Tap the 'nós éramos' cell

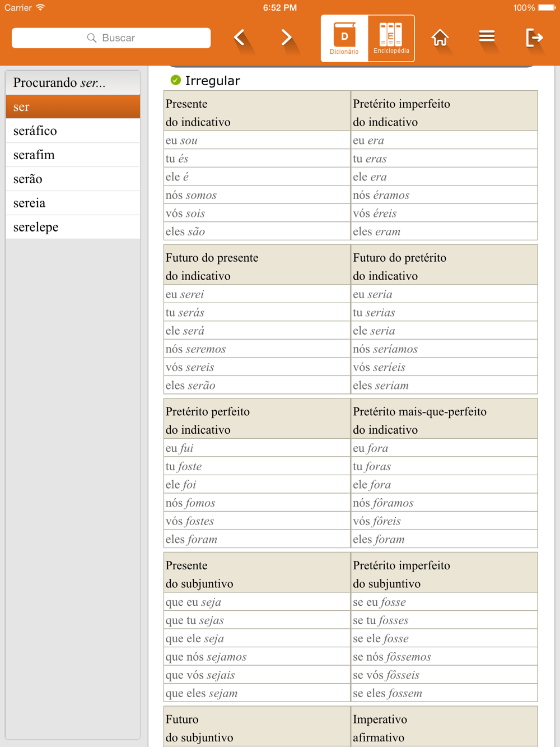point(445,195)
